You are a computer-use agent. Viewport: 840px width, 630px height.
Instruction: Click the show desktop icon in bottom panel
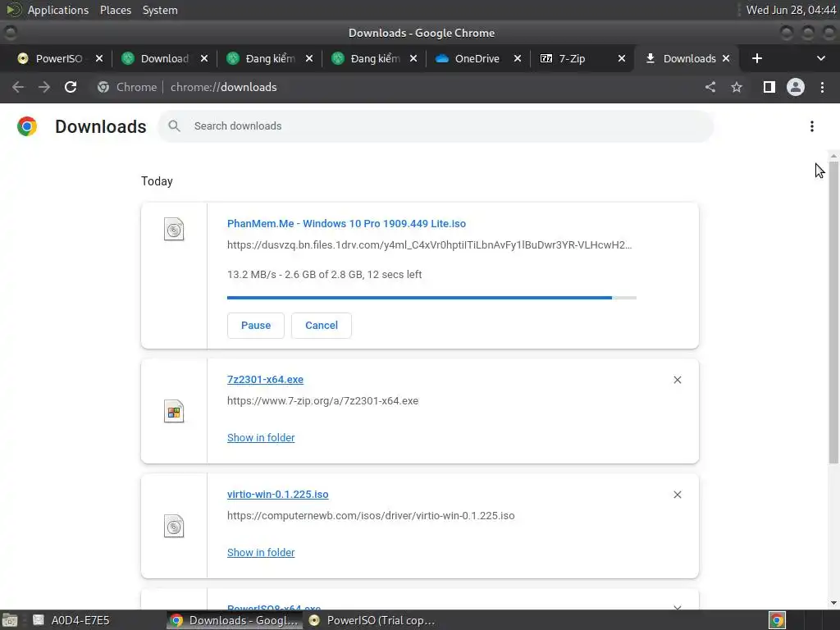(x=10, y=620)
